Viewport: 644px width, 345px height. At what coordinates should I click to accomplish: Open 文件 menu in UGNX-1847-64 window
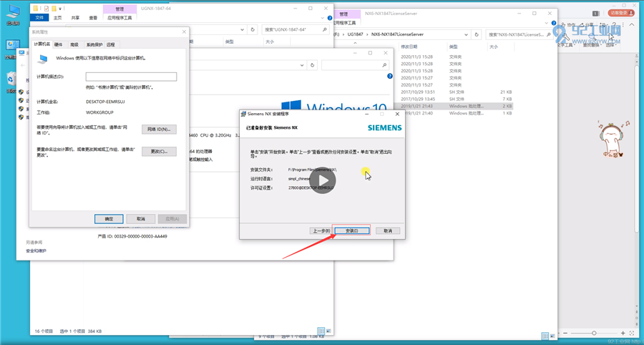(x=39, y=18)
